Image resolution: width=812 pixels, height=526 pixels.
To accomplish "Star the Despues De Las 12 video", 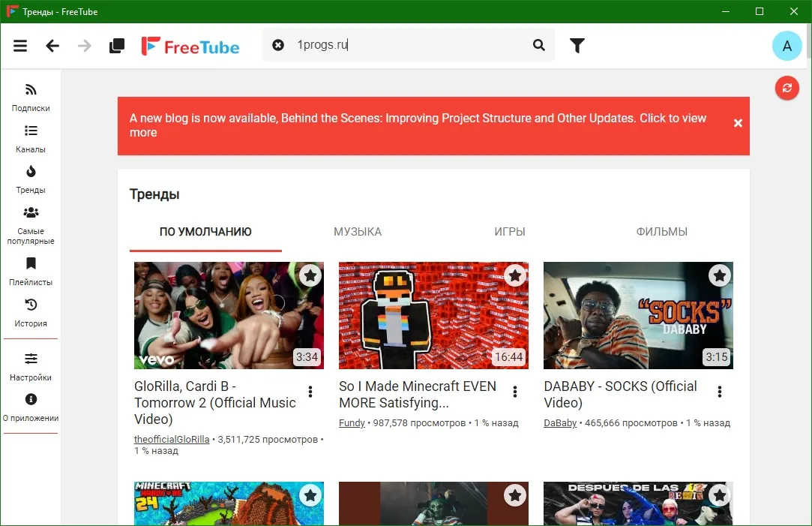I will (x=719, y=495).
